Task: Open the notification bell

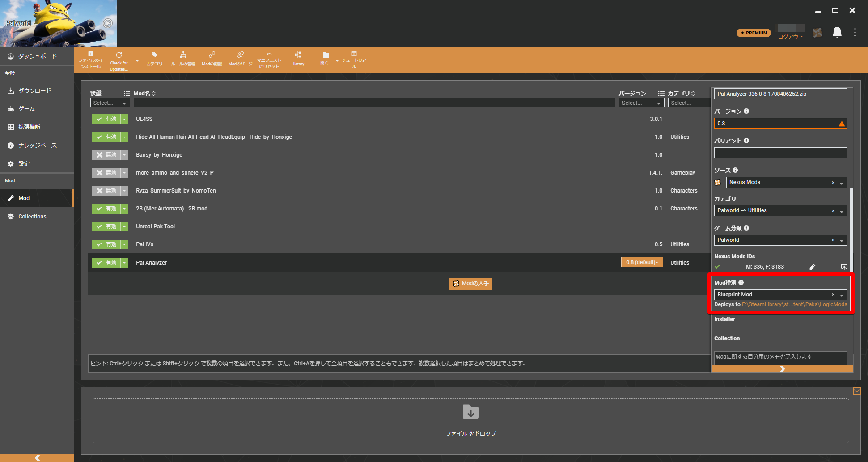Action: click(x=837, y=32)
